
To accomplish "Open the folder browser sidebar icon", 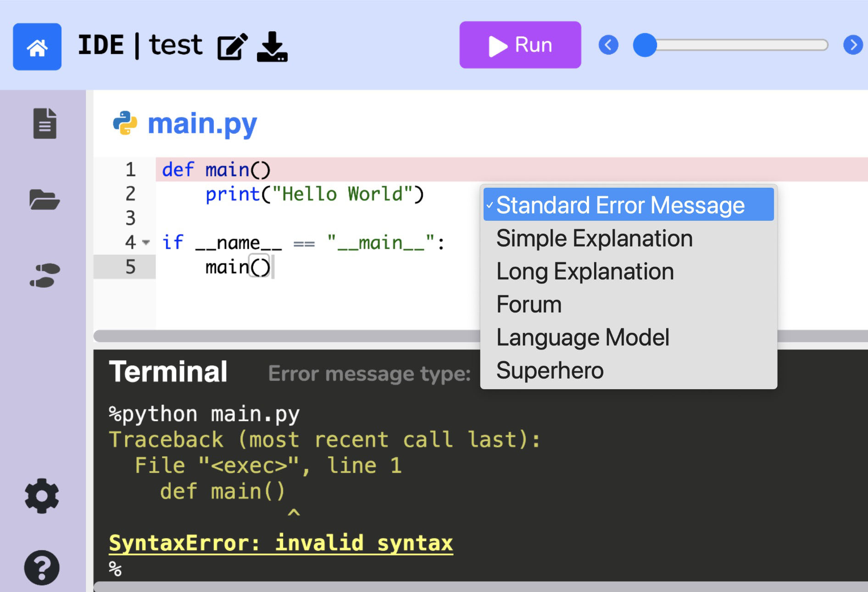I will (45, 200).
